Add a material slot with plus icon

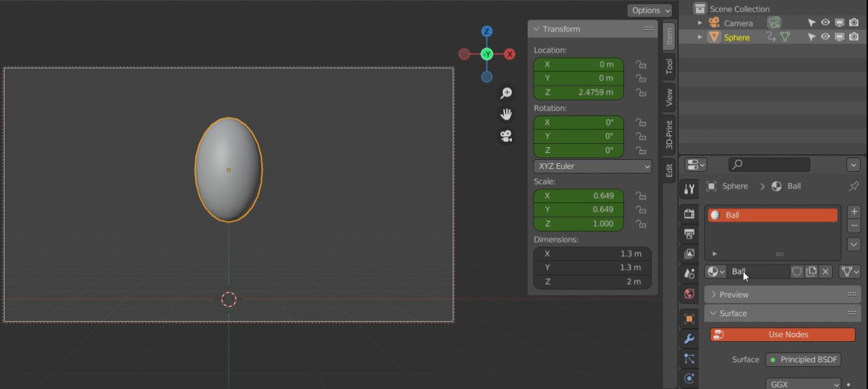853,212
